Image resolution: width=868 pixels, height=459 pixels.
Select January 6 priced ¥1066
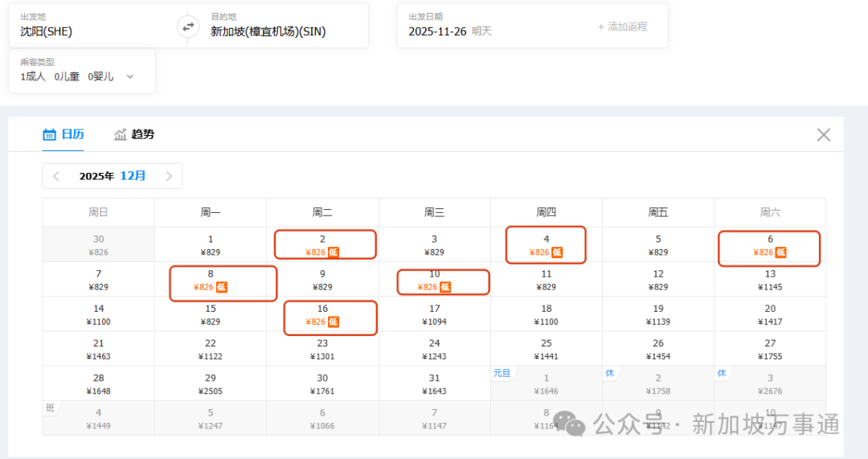(x=322, y=419)
